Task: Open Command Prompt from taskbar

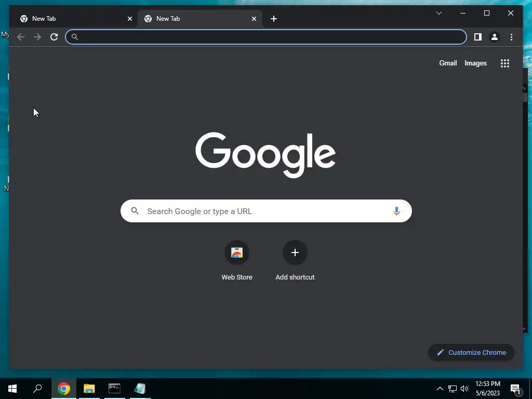Action: 114,389
